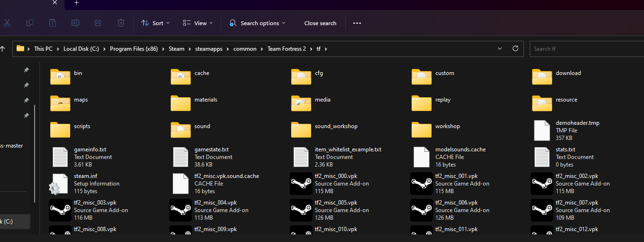The image size is (644, 242).
Task: Select the demoheader.tmp file
Action: coord(566,130)
